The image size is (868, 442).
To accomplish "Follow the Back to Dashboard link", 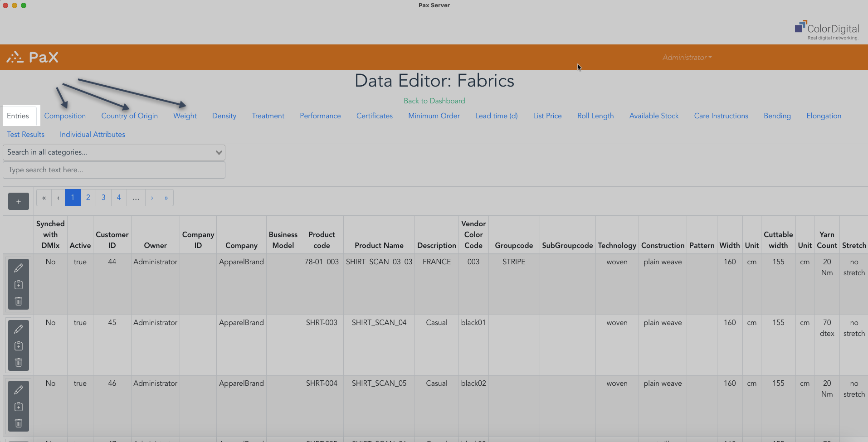I will (x=434, y=101).
